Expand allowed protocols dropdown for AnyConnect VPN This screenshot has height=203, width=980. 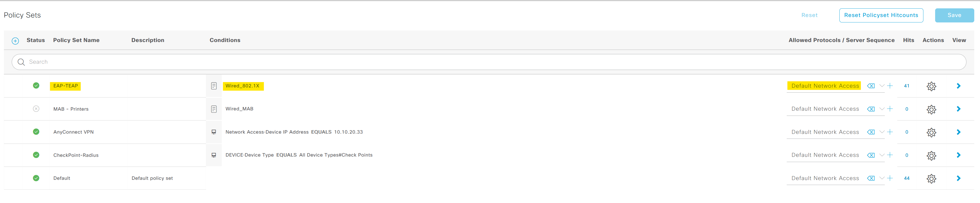[x=881, y=132]
